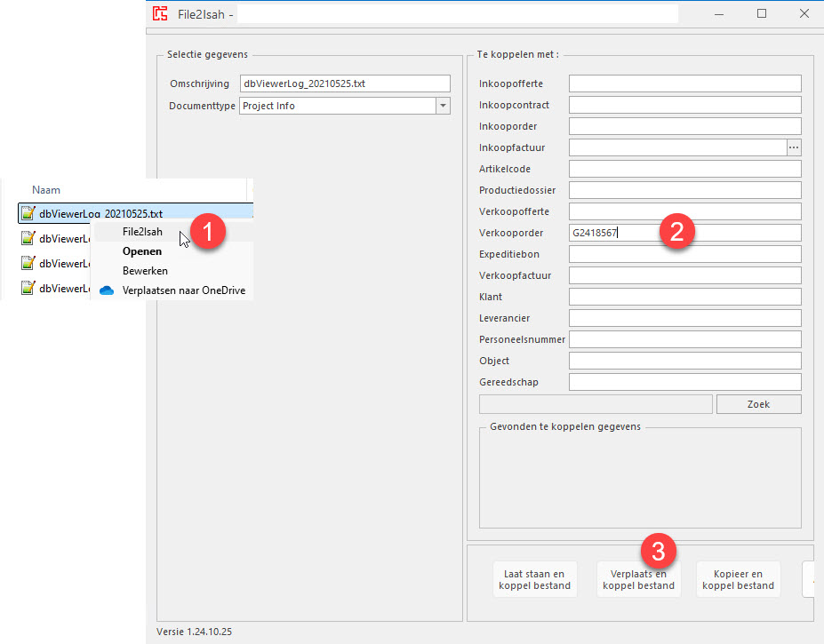Focus the Expeditiebon input field

684,254
